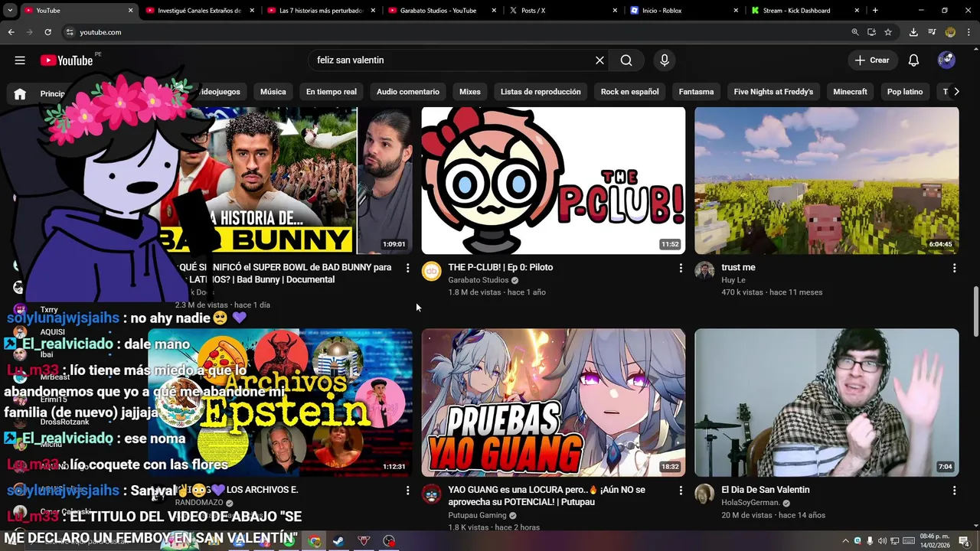The image size is (980, 551).
Task: Select the Audio comentario filter chip
Action: (x=408, y=92)
